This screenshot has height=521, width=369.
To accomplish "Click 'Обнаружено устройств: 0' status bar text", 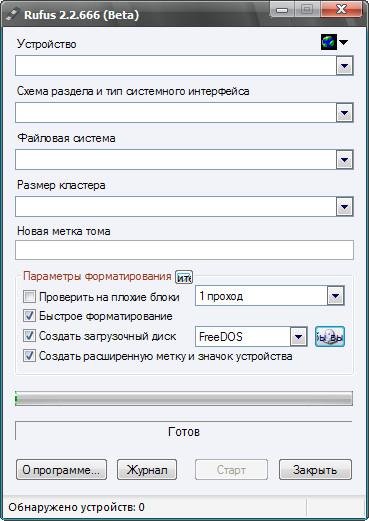I will click(76, 507).
